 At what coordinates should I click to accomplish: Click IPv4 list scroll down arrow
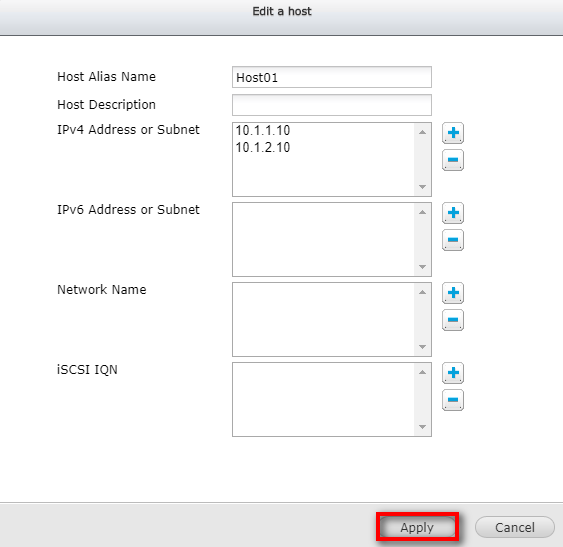click(x=423, y=187)
